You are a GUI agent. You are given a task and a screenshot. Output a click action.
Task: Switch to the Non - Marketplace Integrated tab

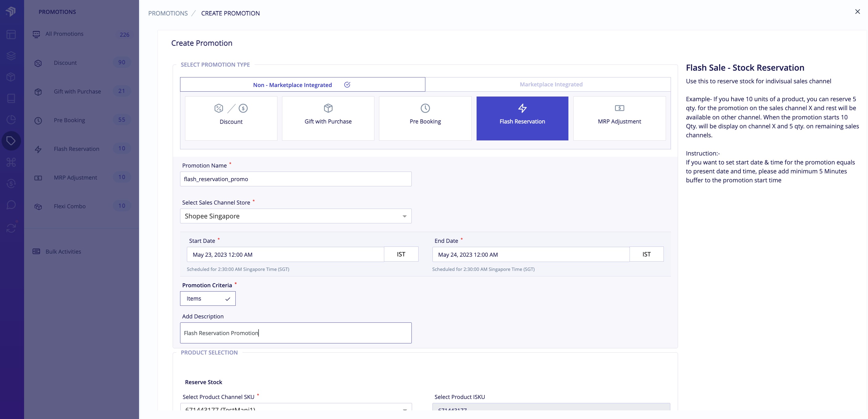tap(303, 85)
